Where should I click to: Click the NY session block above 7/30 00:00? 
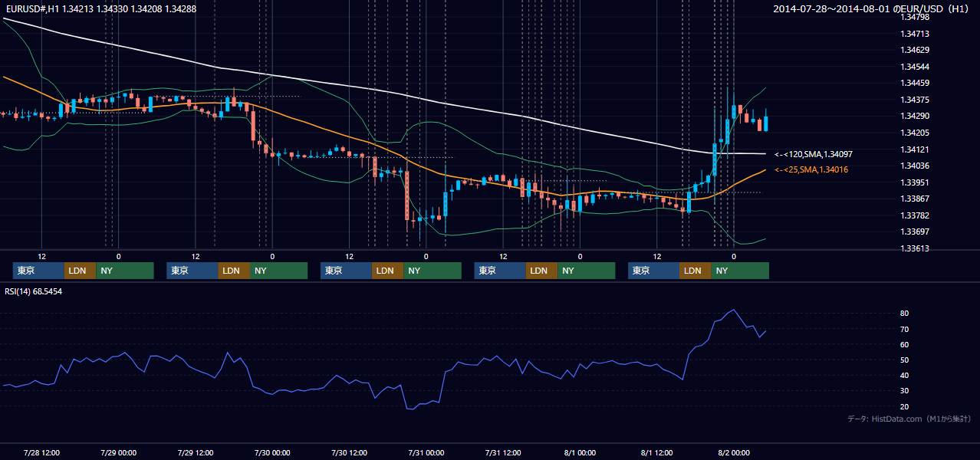click(x=278, y=271)
